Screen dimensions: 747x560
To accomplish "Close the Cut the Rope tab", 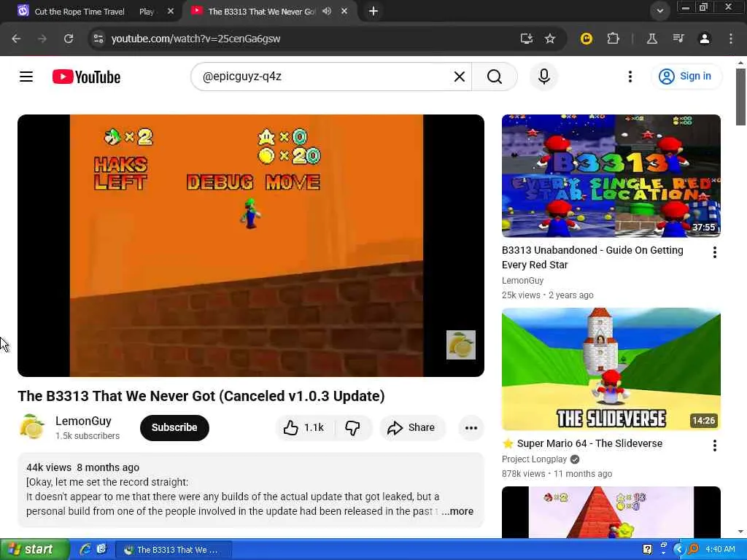I will [171, 11].
